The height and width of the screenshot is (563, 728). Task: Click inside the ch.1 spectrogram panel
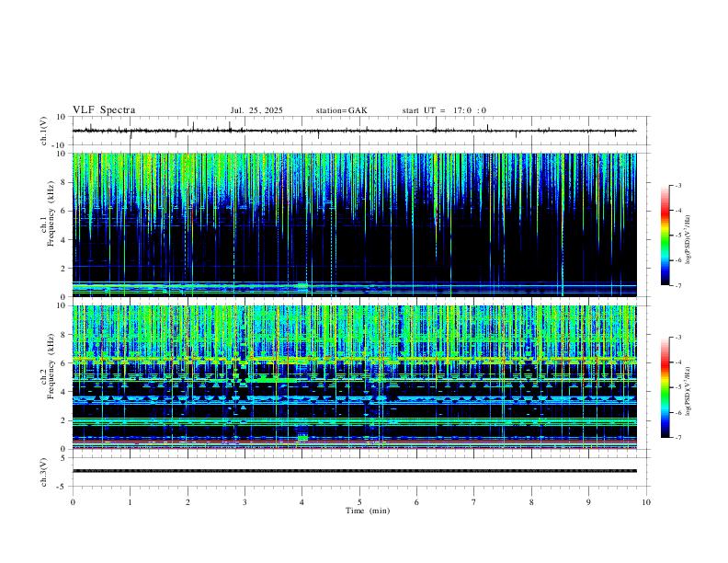pos(354,224)
